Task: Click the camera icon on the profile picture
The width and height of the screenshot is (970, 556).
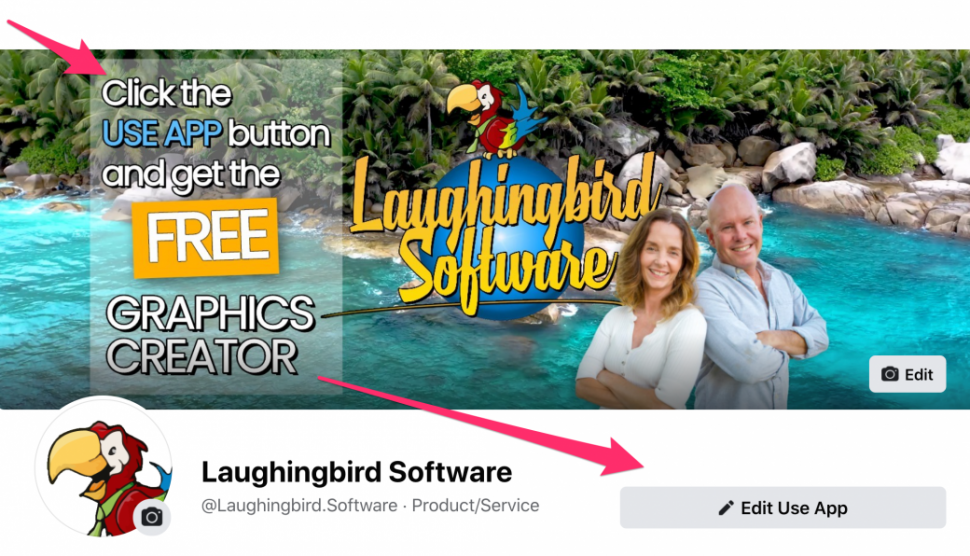Action: [x=152, y=516]
